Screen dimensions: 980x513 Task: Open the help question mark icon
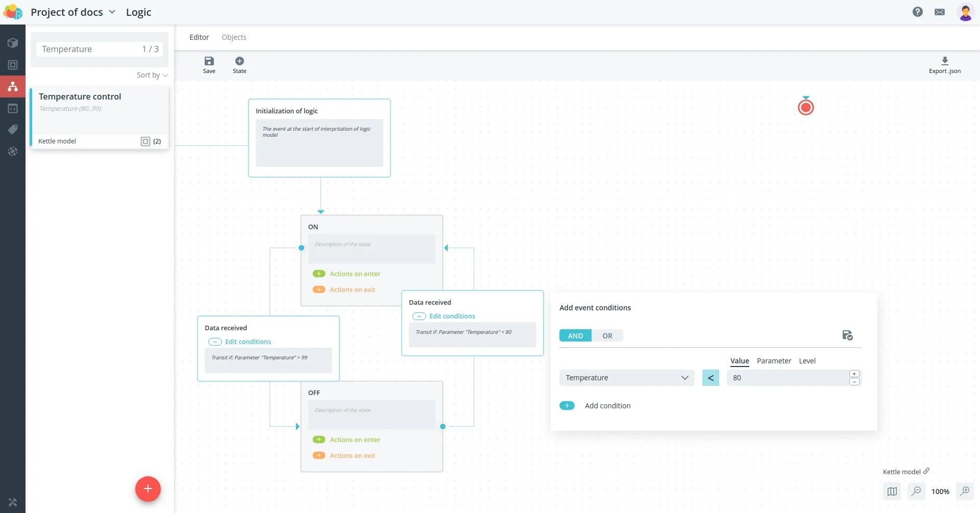pos(917,12)
